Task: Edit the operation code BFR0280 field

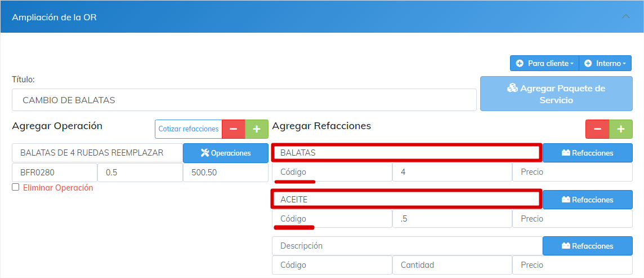Action: 54,173
